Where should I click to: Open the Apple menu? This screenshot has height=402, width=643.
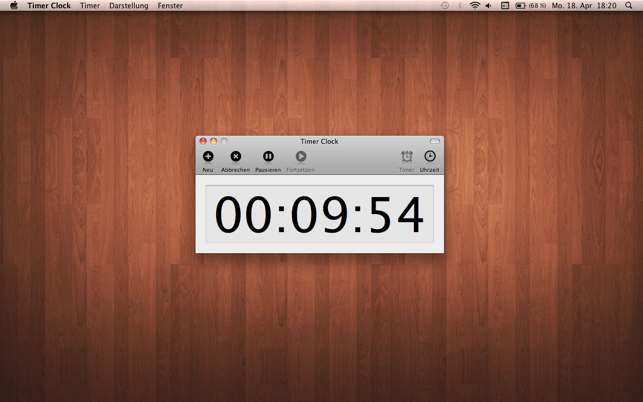click(x=14, y=5)
